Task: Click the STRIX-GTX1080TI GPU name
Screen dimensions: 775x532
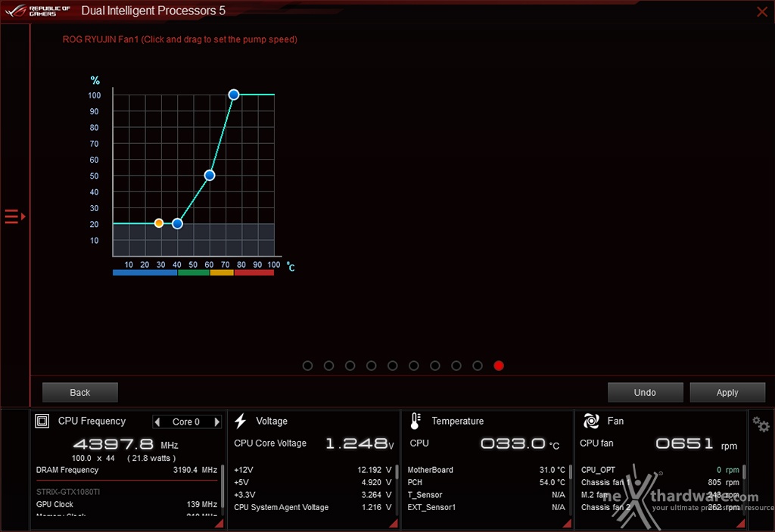Action: coord(67,492)
